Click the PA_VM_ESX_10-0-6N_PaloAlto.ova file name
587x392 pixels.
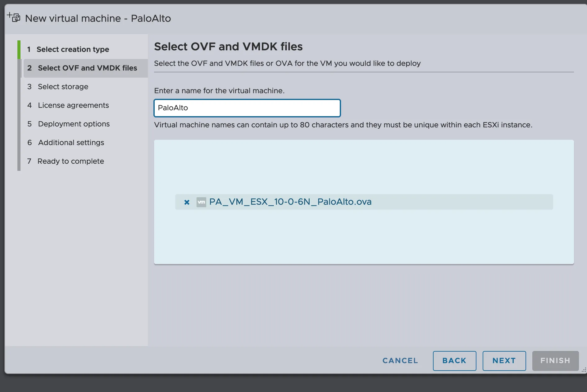[290, 202]
